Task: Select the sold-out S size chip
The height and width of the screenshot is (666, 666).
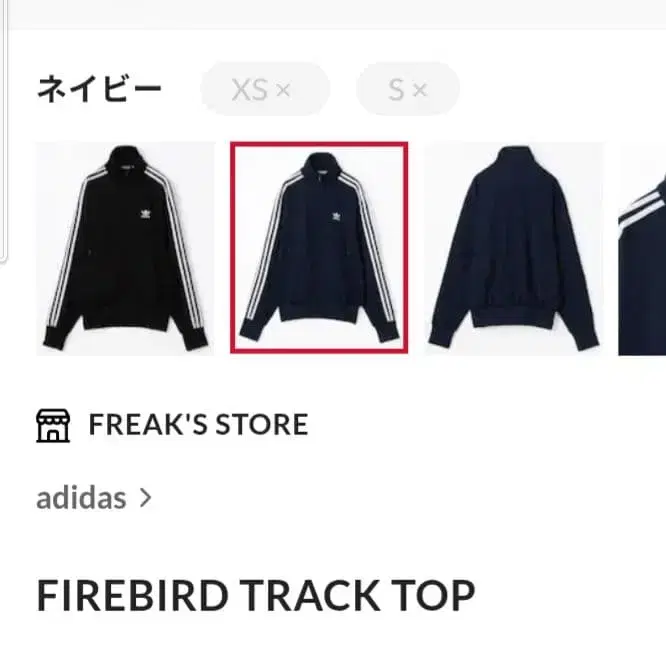Action: [408, 89]
